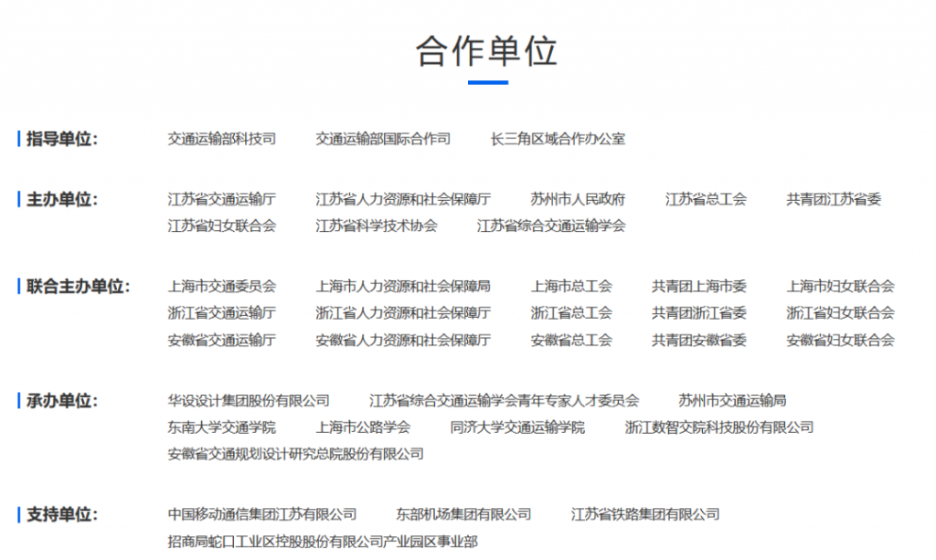This screenshot has width=936, height=560.
Task: Click 华设设计集团股份有限公司
Action: click(x=249, y=401)
